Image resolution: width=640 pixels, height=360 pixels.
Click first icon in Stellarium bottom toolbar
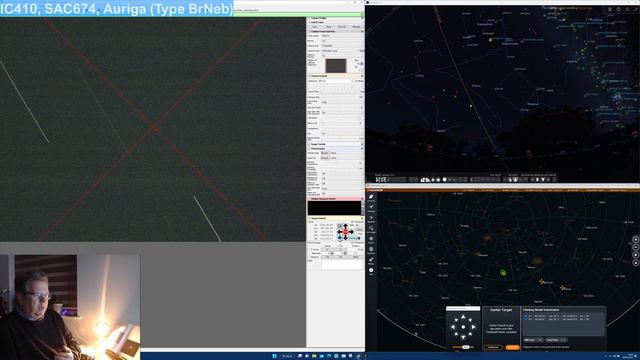pyautogui.click(x=378, y=180)
